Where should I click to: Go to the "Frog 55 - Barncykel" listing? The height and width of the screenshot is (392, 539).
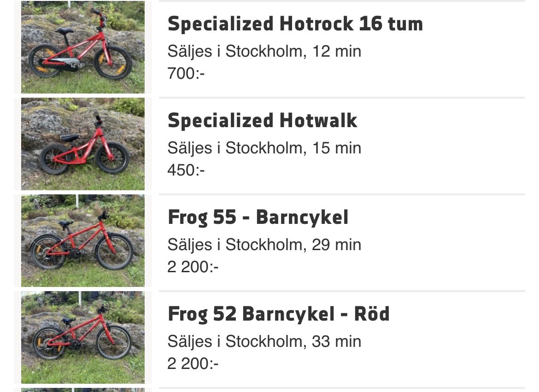(x=258, y=217)
